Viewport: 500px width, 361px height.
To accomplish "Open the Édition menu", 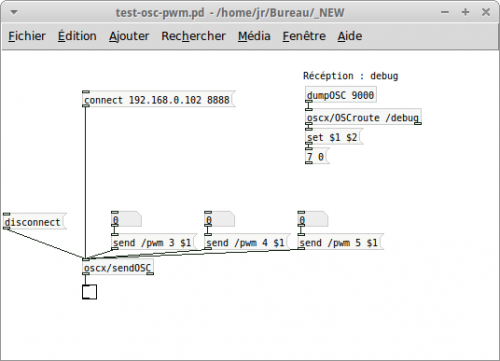I will (77, 36).
